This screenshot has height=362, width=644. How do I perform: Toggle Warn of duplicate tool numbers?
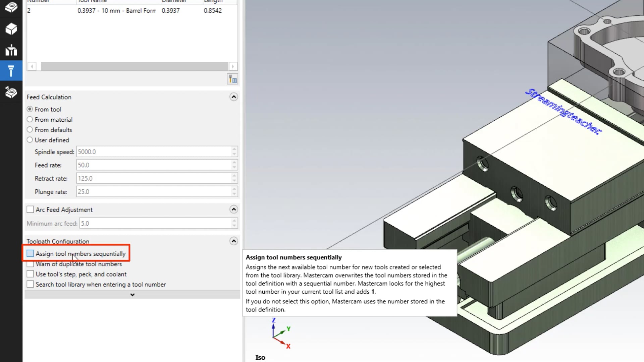click(x=30, y=264)
